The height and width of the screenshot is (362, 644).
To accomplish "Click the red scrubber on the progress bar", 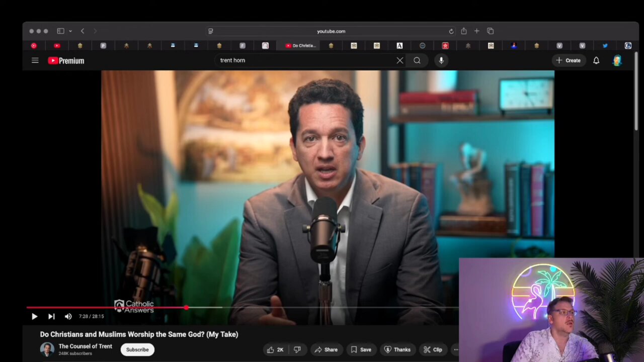I will [x=186, y=307].
